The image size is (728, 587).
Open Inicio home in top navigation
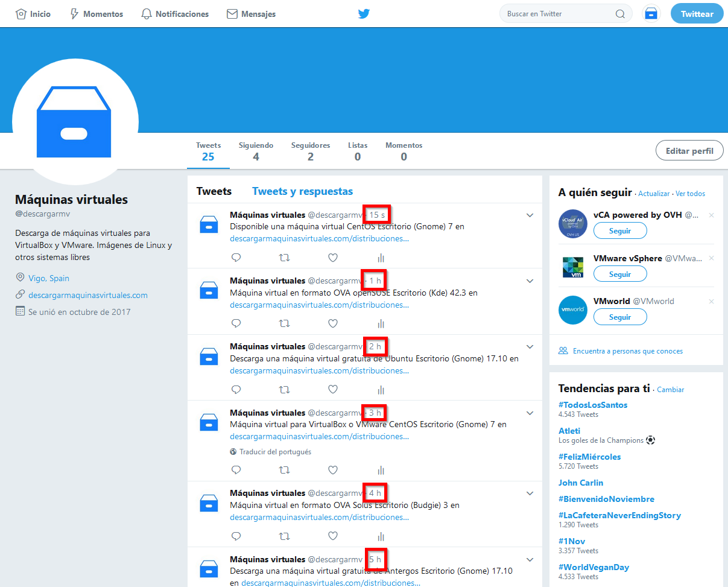pos(33,14)
